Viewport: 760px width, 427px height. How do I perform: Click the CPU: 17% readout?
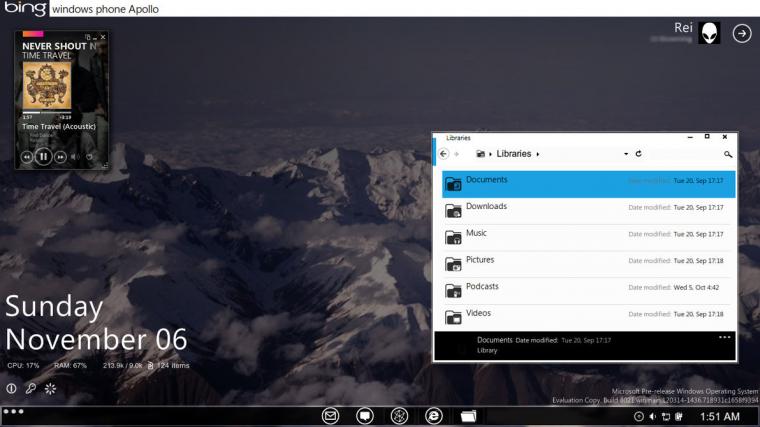pyautogui.click(x=23, y=365)
